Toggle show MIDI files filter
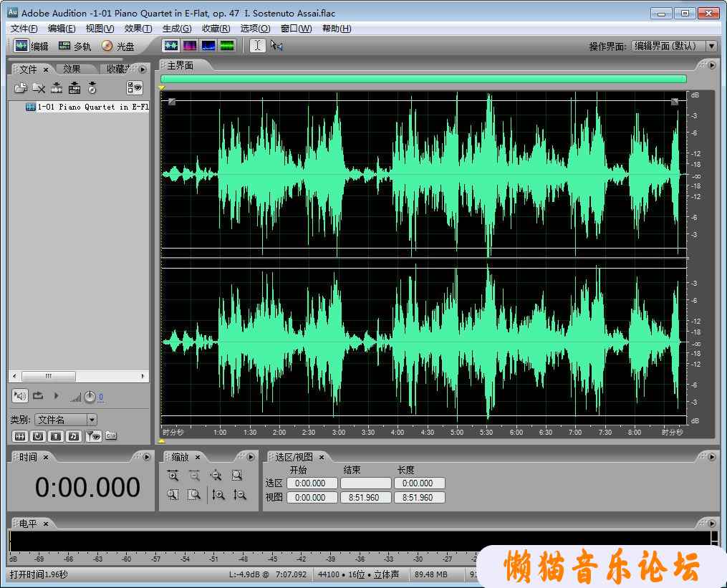 (74, 436)
